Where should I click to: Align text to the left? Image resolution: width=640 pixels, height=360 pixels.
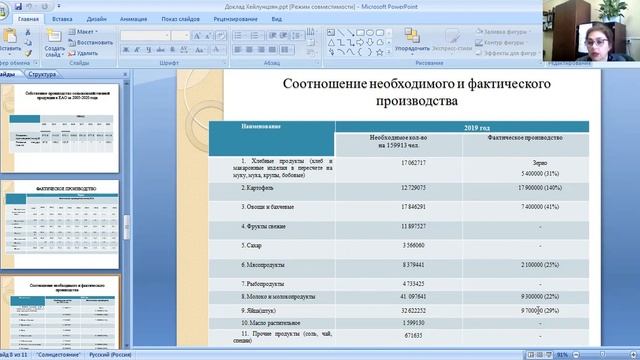pos(238,50)
